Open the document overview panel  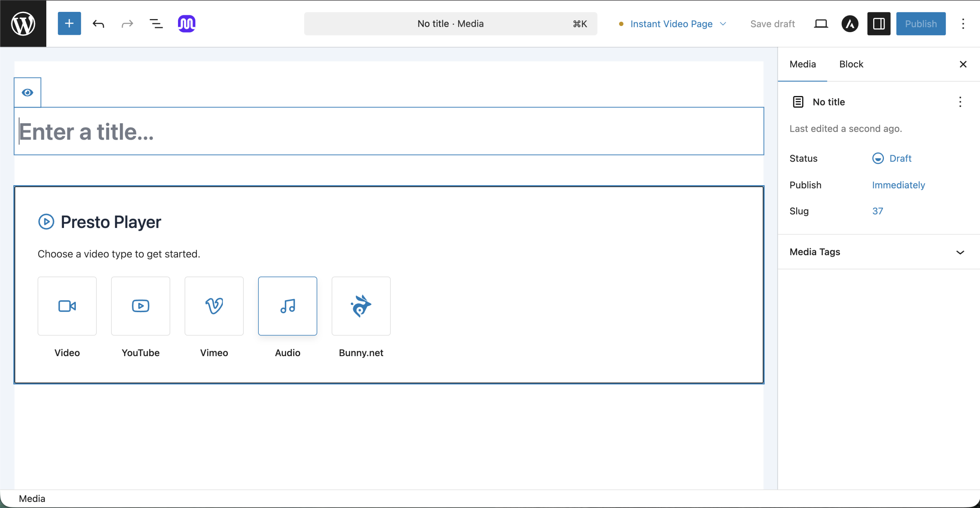(155, 23)
